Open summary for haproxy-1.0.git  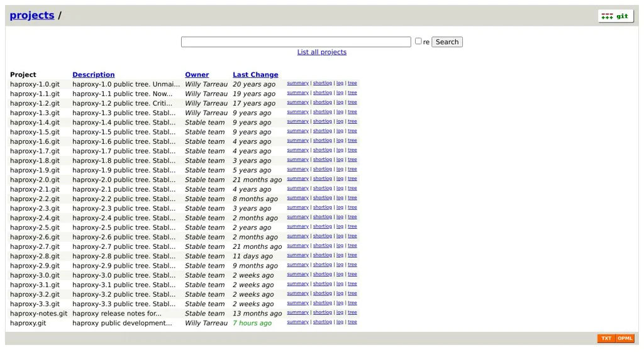(297, 83)
